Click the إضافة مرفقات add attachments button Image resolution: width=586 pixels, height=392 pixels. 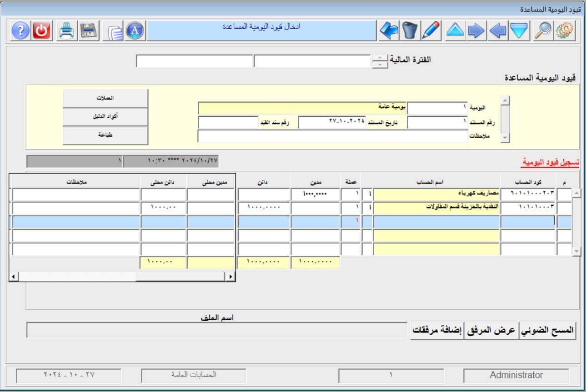pyautogui.click(x=437, y=331)
